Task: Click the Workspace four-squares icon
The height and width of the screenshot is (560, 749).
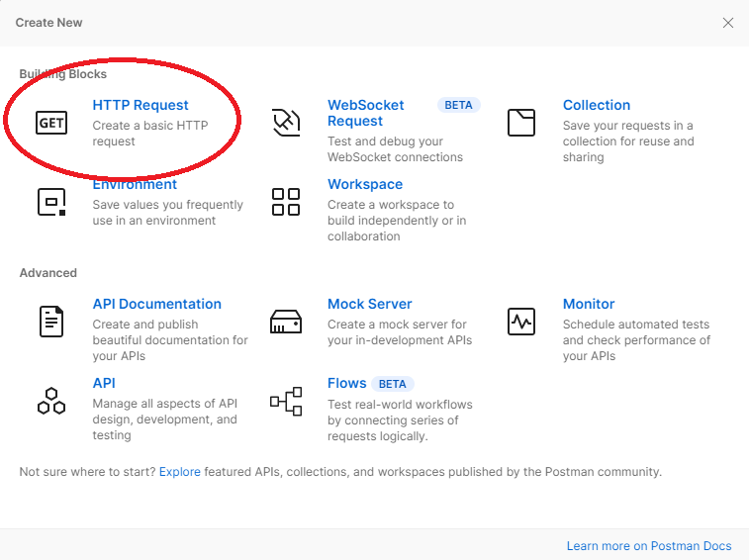Action: (x=286, y=202)
